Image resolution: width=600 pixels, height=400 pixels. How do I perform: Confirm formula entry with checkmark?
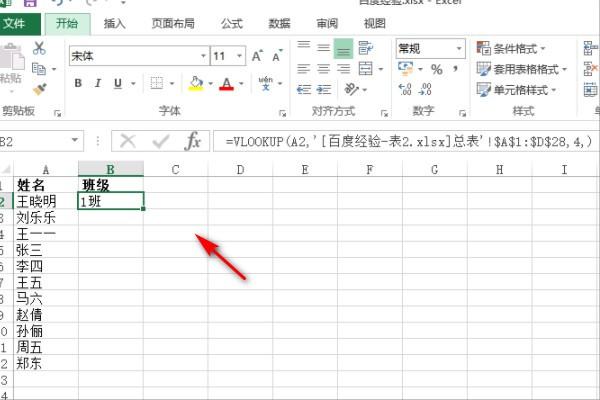click(160, 142)
